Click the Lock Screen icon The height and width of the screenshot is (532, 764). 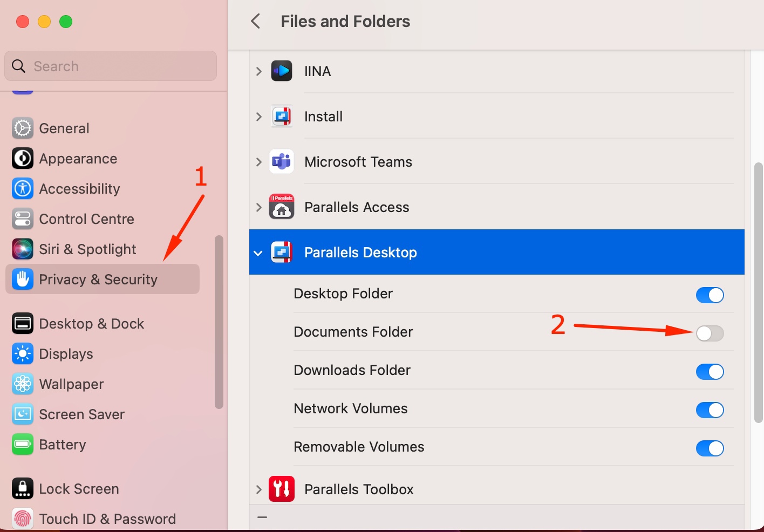coord(23,489)
